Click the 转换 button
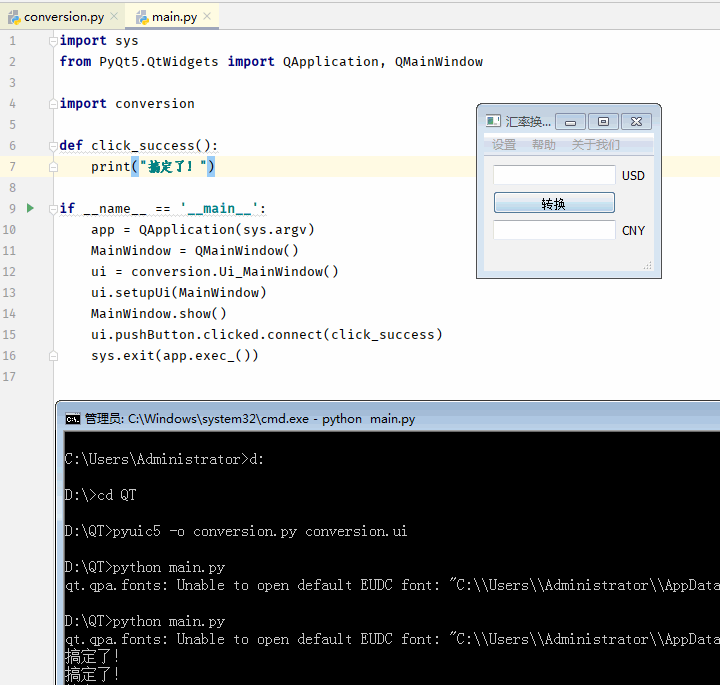This screenshot has height=685, width=720. (554, 202)
